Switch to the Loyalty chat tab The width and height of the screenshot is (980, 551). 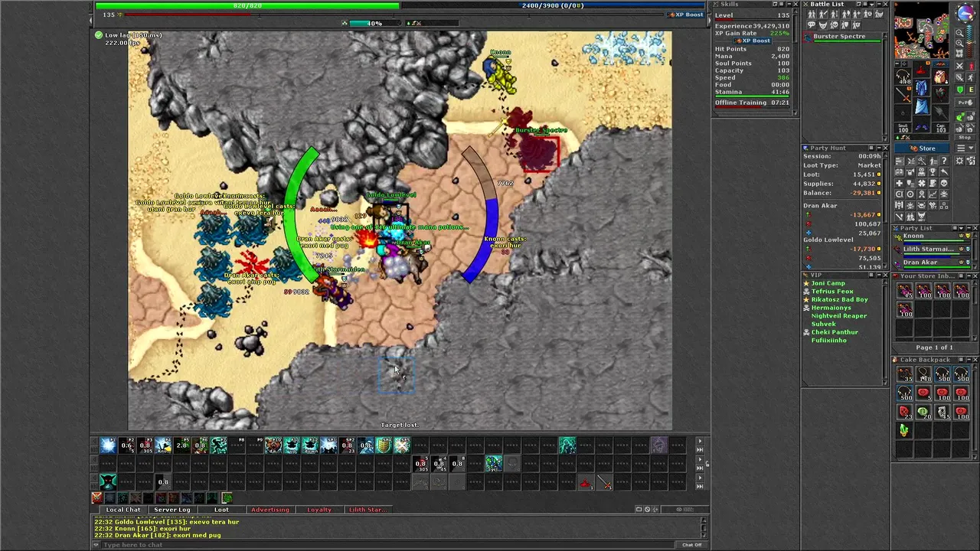click(319, 510)
